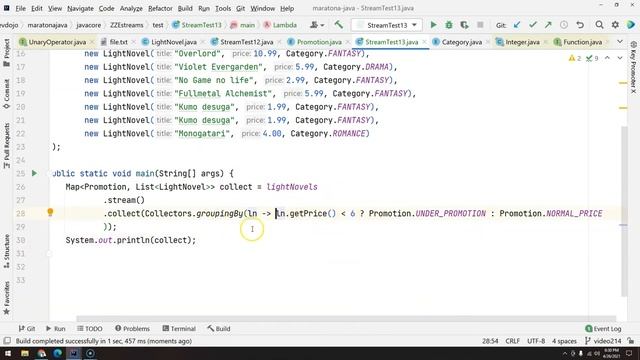Screen dimensions: 640x360
Task: Run main method from gutter arrow at line 25
Action: pos(34,173)
